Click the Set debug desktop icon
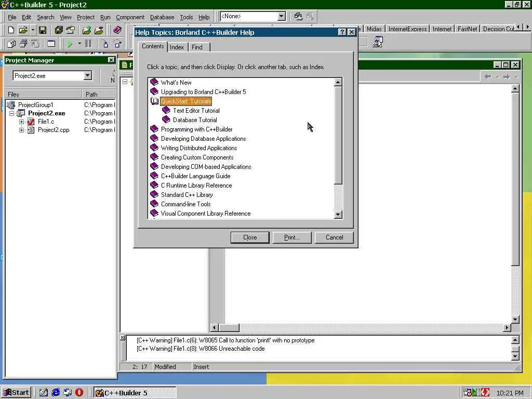This screenshot has height=399, width=532. (310, 16)
